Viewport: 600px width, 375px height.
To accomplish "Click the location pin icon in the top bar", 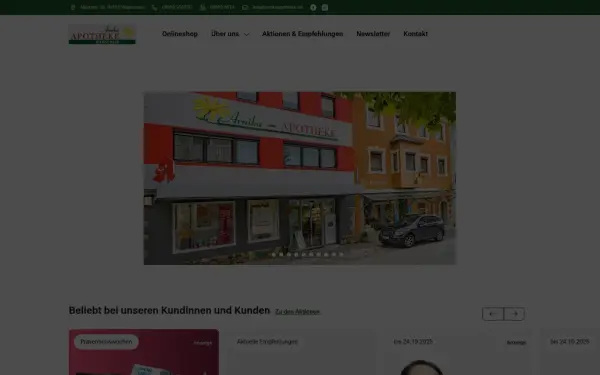I will point(73,7).
